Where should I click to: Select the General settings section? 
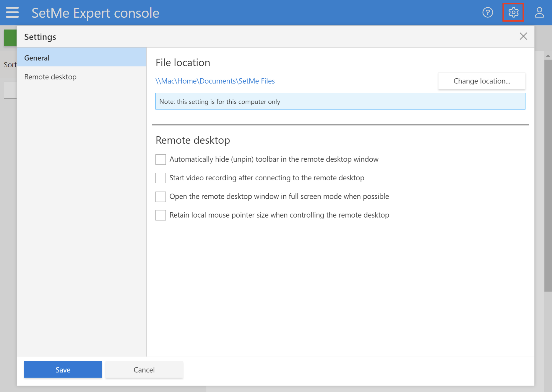tap(37, 58)
